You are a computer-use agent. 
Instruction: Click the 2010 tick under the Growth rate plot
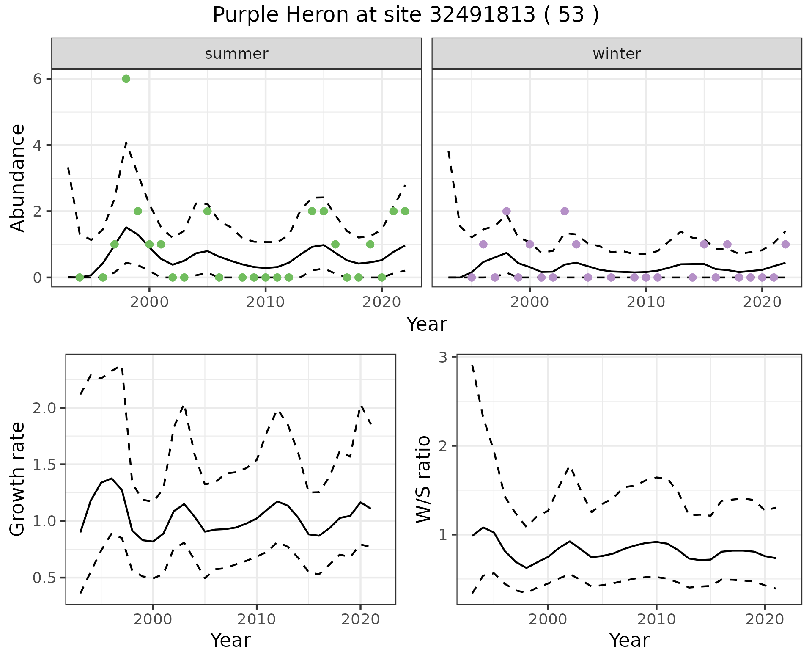click(x=256, y=620)
